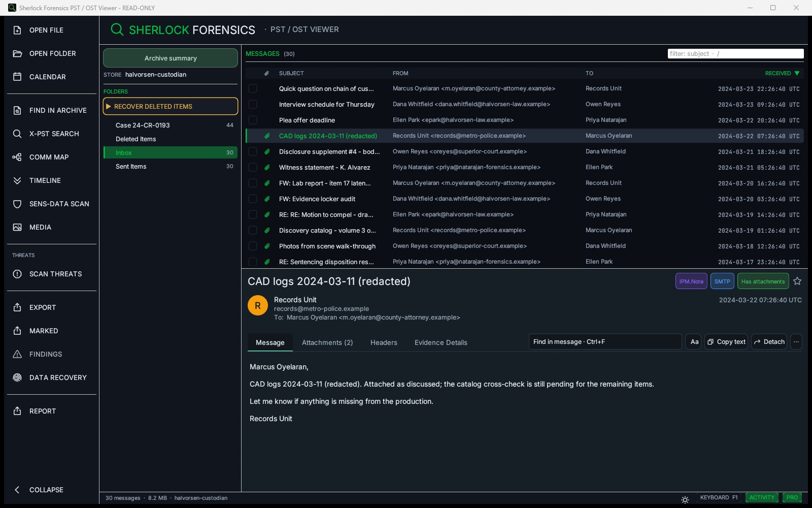Tick the Photos from scene walk-through checkbox
The height and width of the screenshot is (508, 812).
[x=253, y=246]
